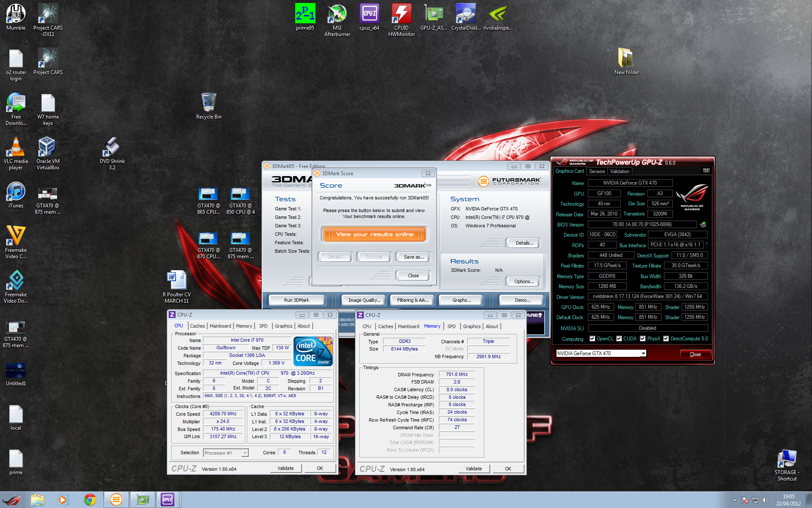Open the Free Download Manager desktop shortcut

(16, 109)
